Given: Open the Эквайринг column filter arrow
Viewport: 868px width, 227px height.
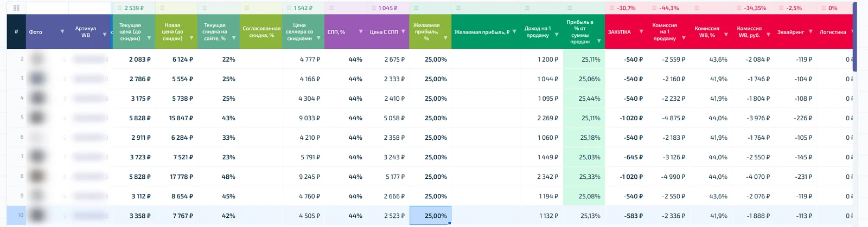Looking at the screenshot, I should pos(810,31).
